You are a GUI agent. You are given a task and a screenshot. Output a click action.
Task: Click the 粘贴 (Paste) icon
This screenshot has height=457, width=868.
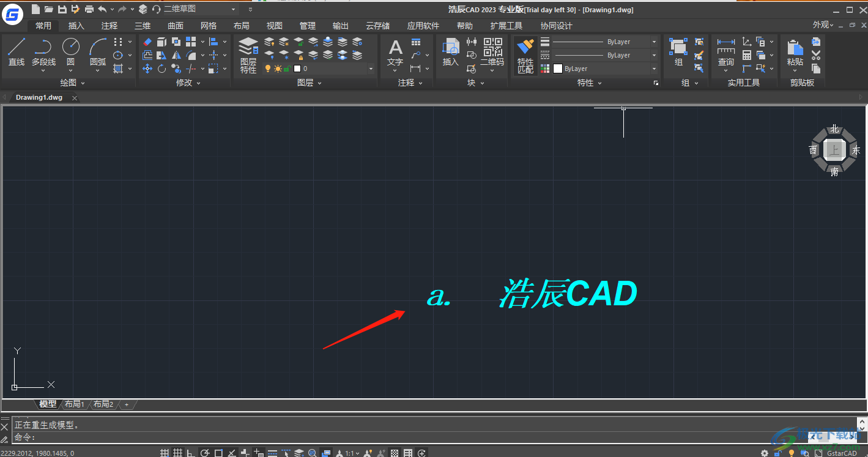click(x=795, y=52)
